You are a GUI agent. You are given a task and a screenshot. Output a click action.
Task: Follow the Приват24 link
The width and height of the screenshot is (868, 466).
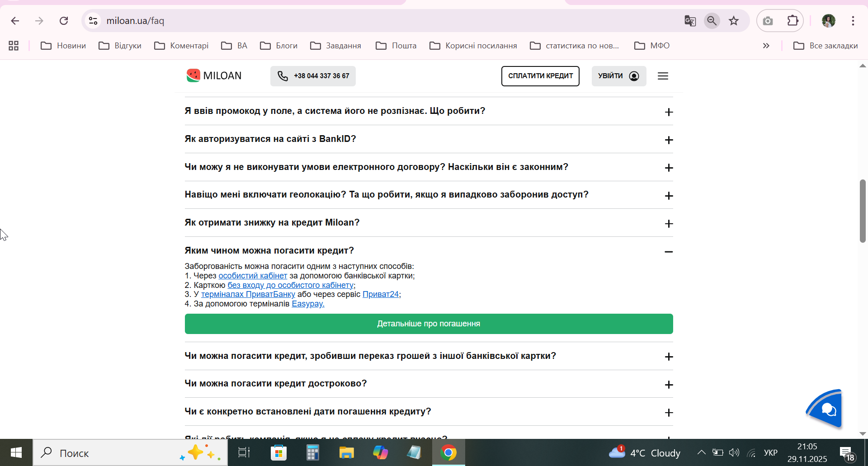pos(381,294)
